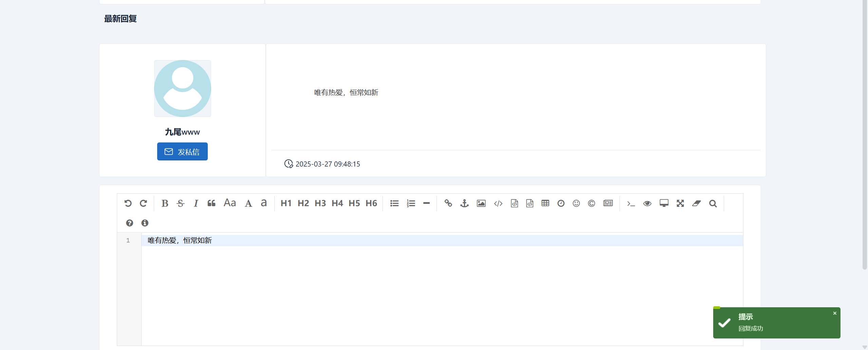
Task: Insert a horizontal rule
Action: (x=427, y=203)
